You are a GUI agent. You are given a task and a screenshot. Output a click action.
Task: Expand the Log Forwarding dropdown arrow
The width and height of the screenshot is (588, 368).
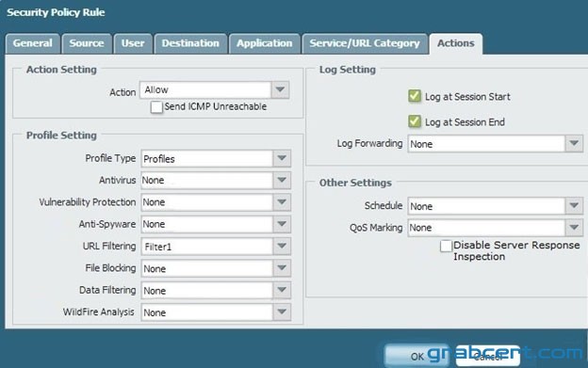point(574,143)
